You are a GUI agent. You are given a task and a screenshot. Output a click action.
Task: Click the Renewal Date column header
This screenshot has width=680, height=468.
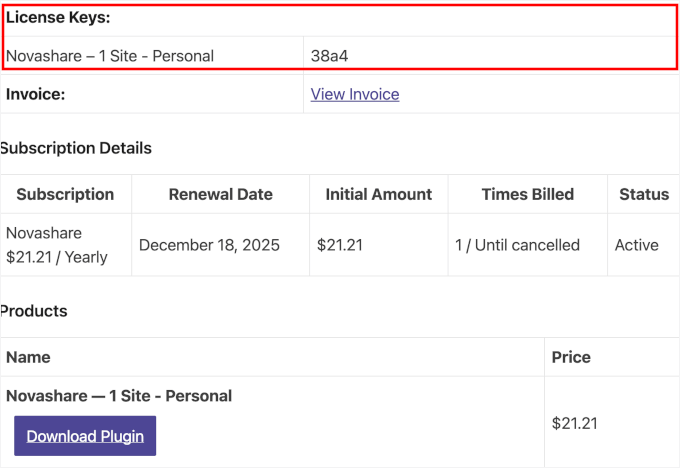[220, 194]
